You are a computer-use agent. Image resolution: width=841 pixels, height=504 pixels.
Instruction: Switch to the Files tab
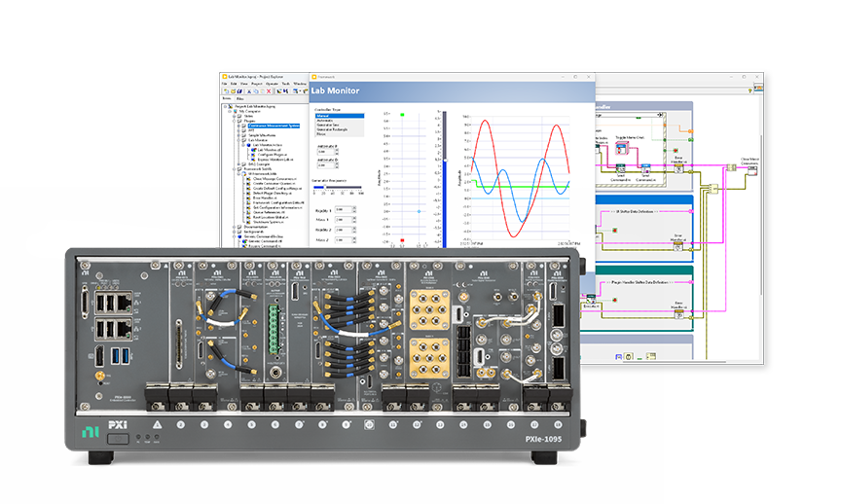click(x=238, y=98)
